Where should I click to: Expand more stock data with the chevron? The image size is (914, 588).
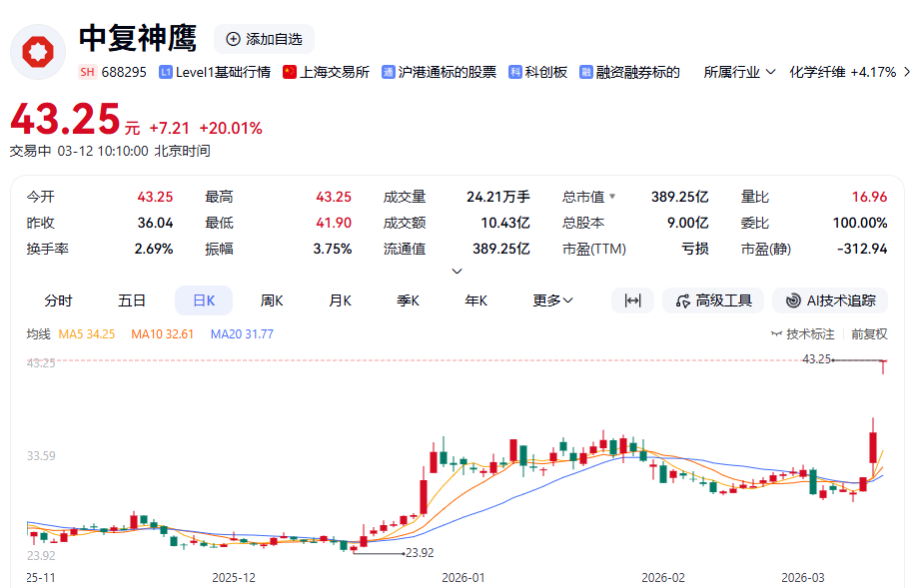tap(457, 271)
